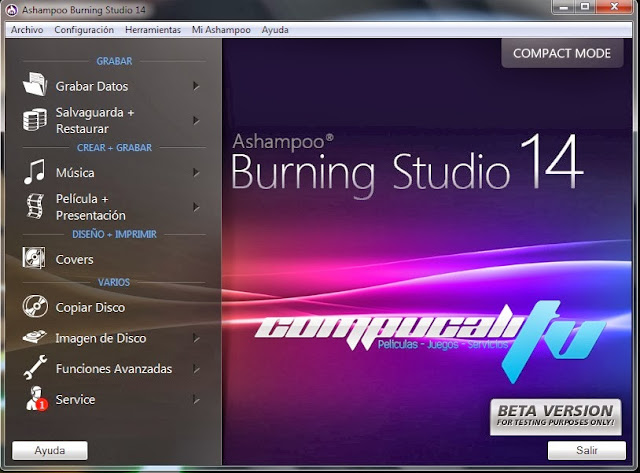Click the Imagen de Disco drive icon
This screenshot has height=473, width=640.
pyautogui.click(x=35, y=337)
